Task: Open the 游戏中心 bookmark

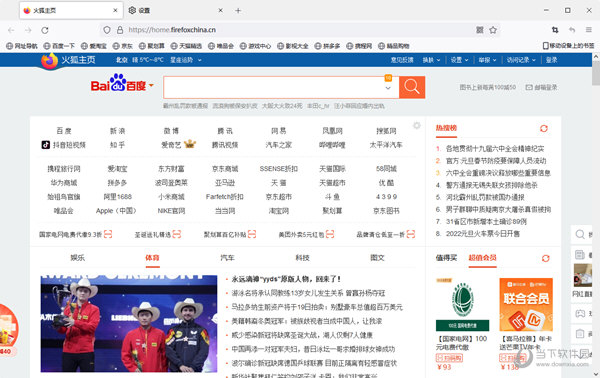Action: click(255, 46)
